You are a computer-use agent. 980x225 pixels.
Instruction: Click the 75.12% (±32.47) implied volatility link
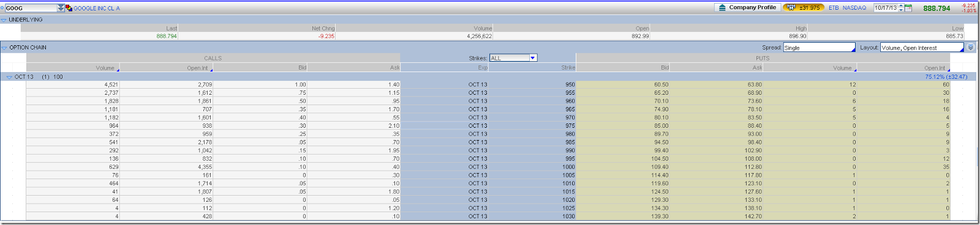click(946, 77)
